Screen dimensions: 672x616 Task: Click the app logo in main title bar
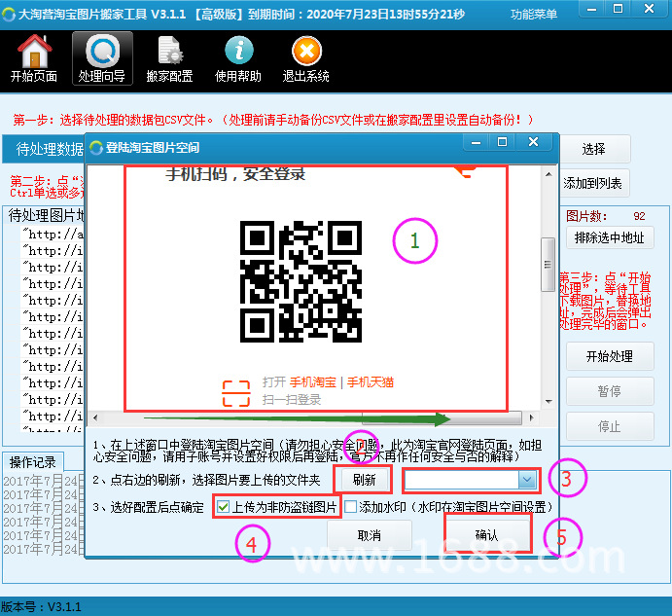point(8,15)
